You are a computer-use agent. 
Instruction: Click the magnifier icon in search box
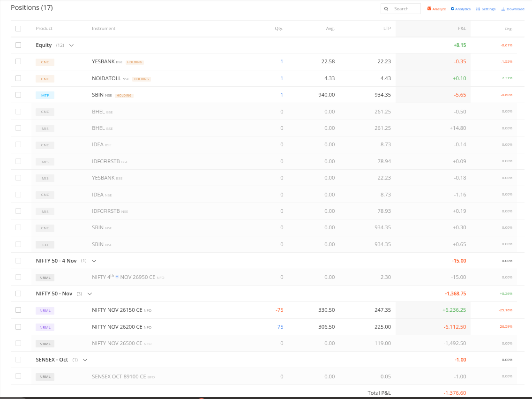pos(387,9)
